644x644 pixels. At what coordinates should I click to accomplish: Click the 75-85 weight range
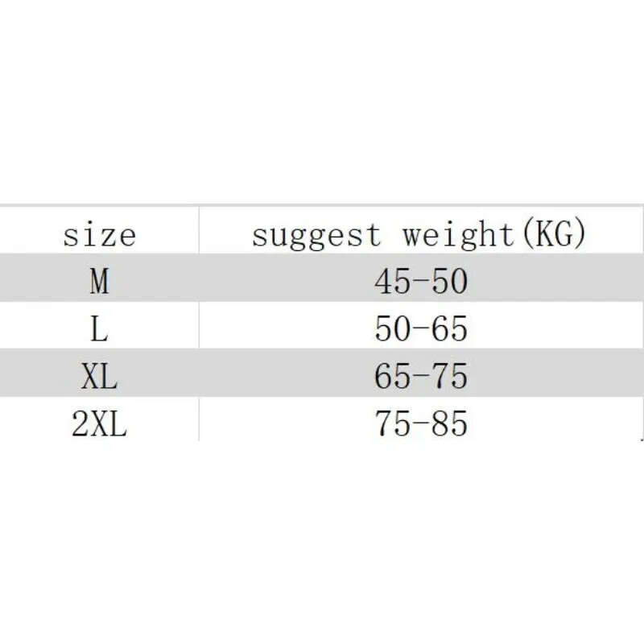click(x=420, y=424)
